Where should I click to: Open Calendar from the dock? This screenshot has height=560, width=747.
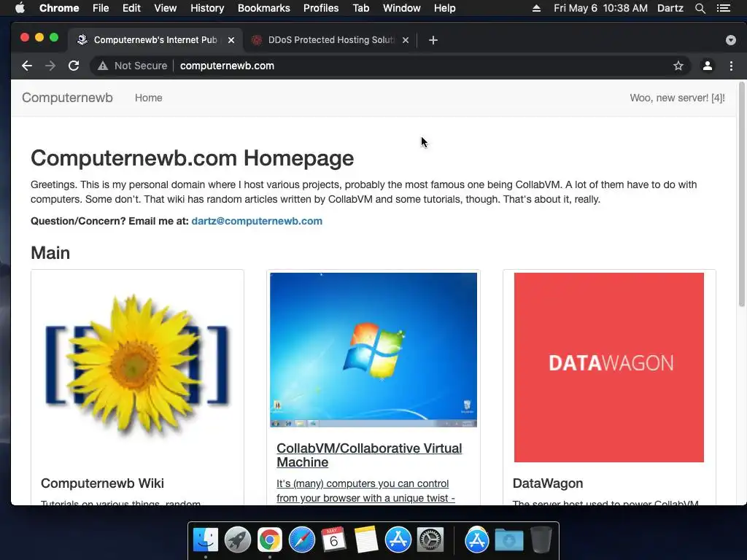pos(333,540)
